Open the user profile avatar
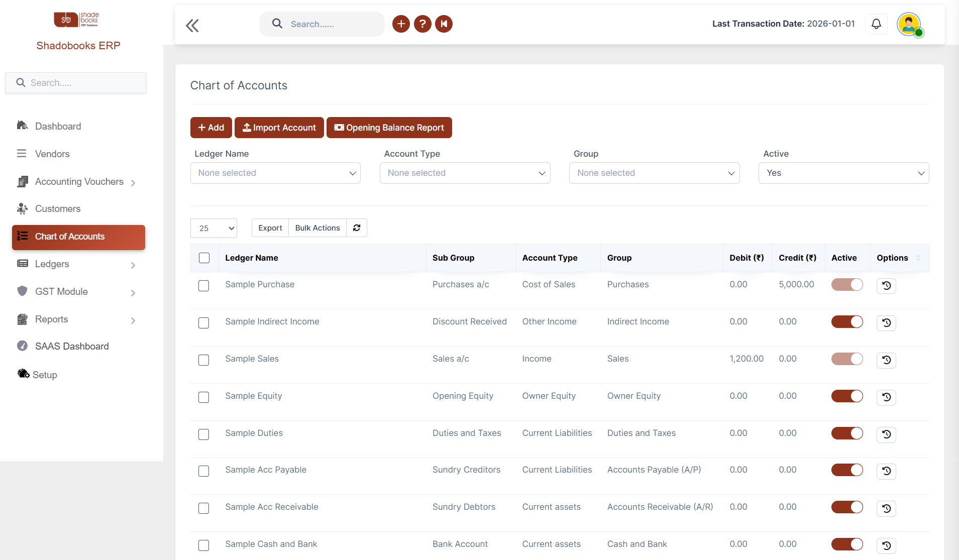 coord(909,24)
